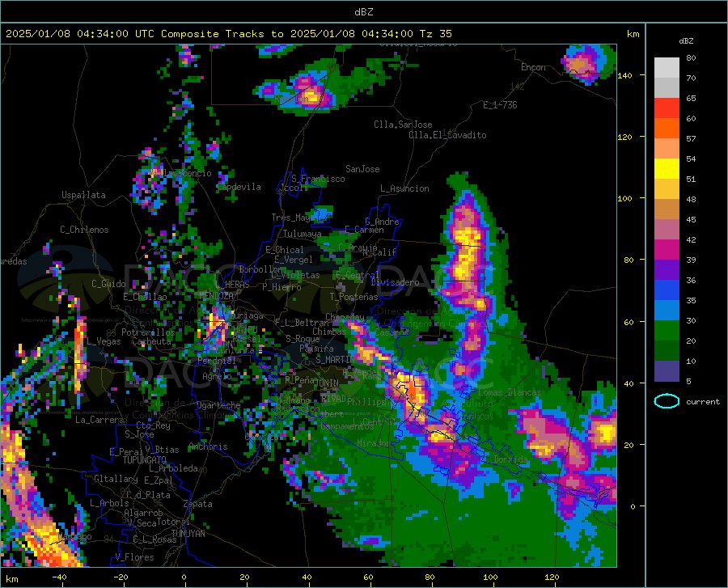Click the 'L_Asuncion' map label
Screen dimensions: 728x588
point(404,188)
